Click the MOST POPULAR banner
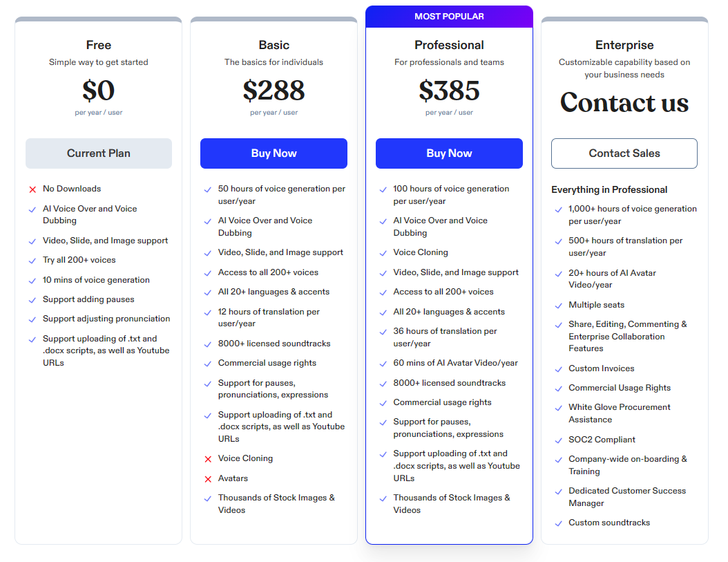This screenshot has height=562, width=728. click(x=449, y=16)
